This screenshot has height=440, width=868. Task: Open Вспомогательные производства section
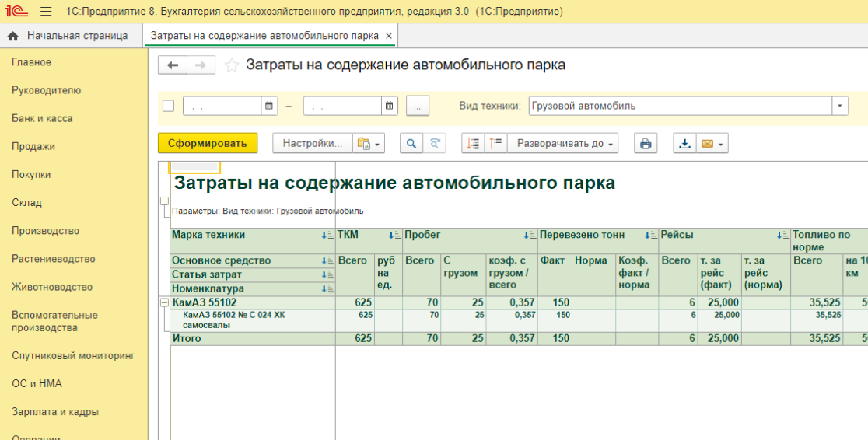click(54, 321)
